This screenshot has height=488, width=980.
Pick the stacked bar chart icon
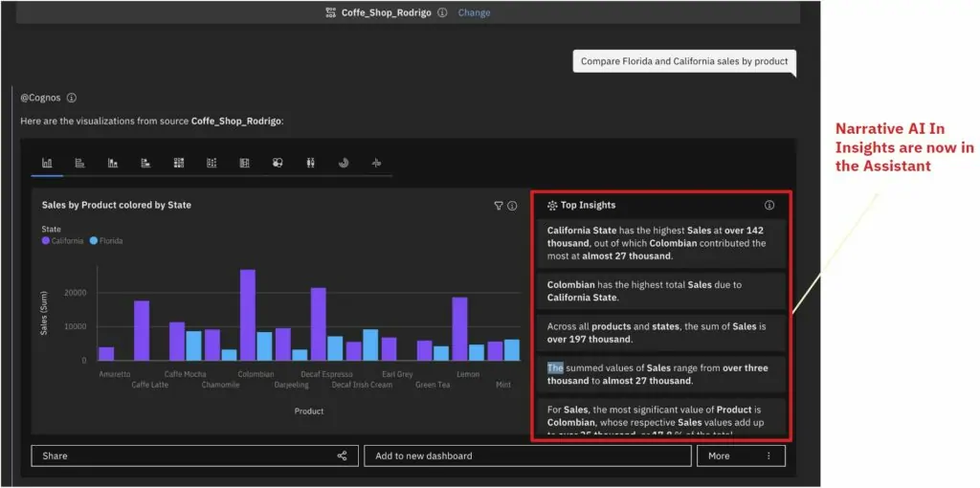point(145,163)
